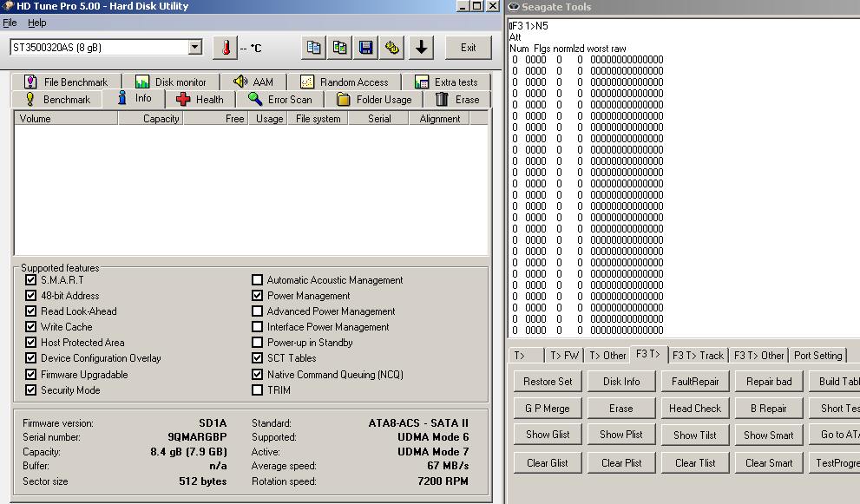
Task: Toggle the Security Mode checkbox
Action: [x=30, y=390]
